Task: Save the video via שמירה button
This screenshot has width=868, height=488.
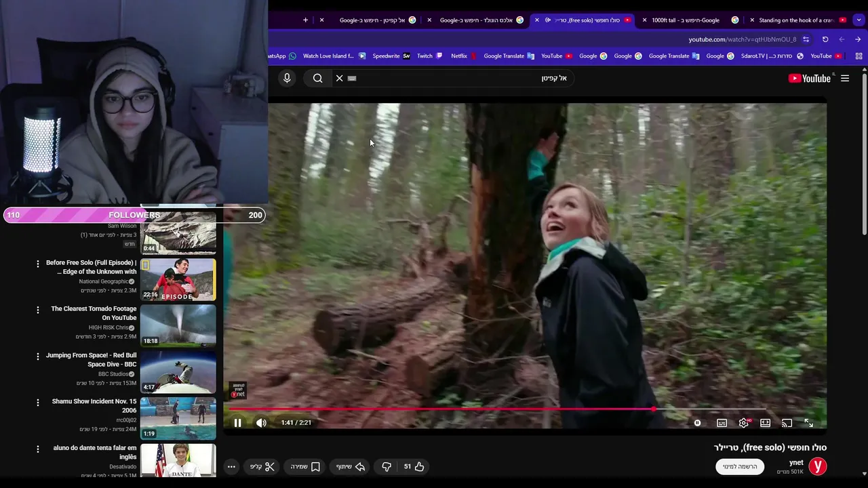Action: pos(305,466)
